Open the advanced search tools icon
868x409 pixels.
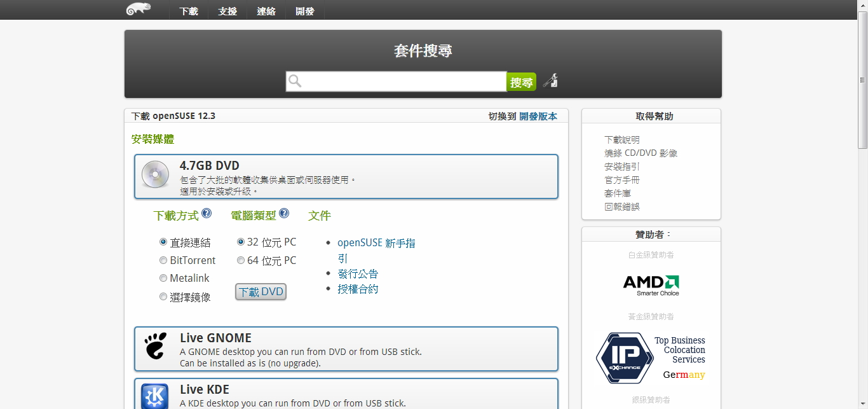click(550, 81)
